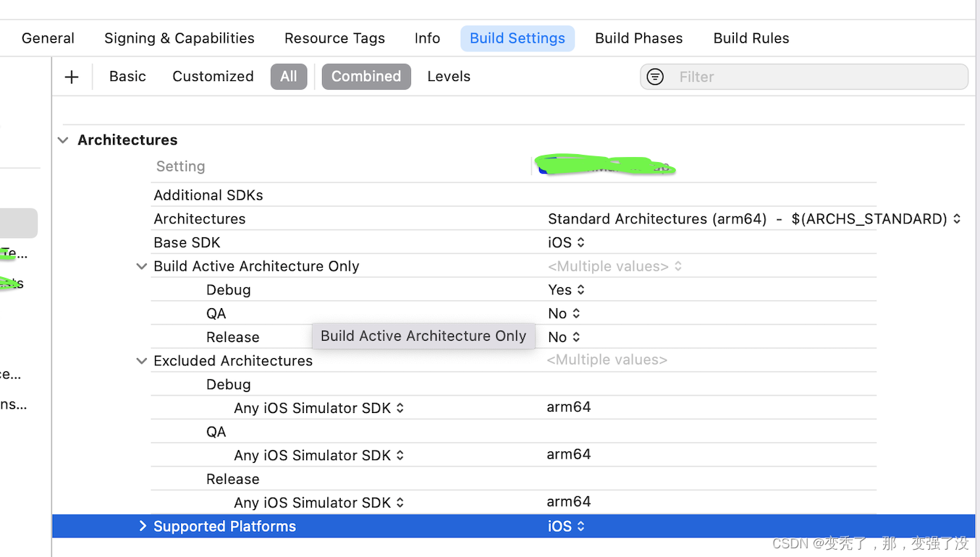Select Debug under Build Active Architecture Only
The image size is (980, 557).
229,290
